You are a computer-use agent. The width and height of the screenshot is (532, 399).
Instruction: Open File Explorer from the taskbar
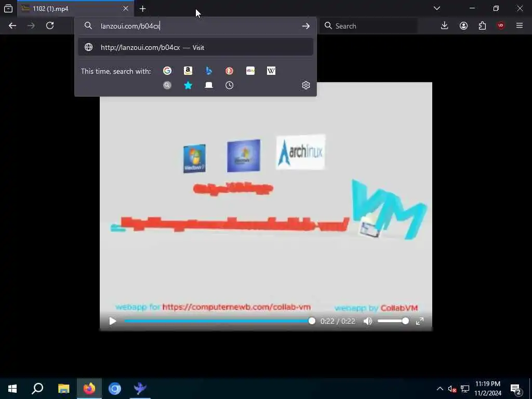tap(63, 389)
